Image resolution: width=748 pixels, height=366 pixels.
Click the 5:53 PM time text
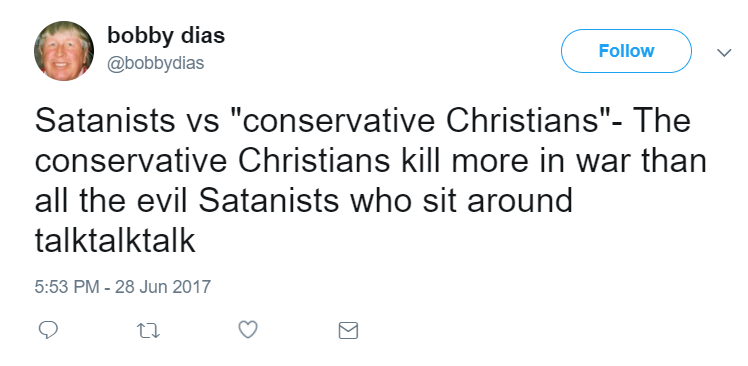67,287
